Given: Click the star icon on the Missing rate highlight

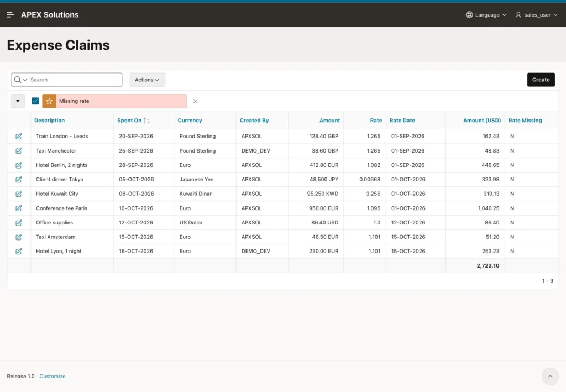Looking at the screenshot, I should (49, 101).
